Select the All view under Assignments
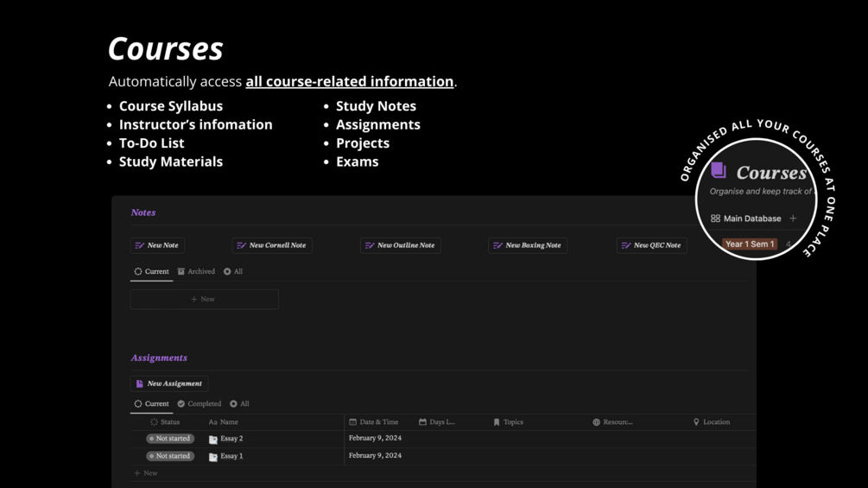The image size is (868, 488). (239, 403)
